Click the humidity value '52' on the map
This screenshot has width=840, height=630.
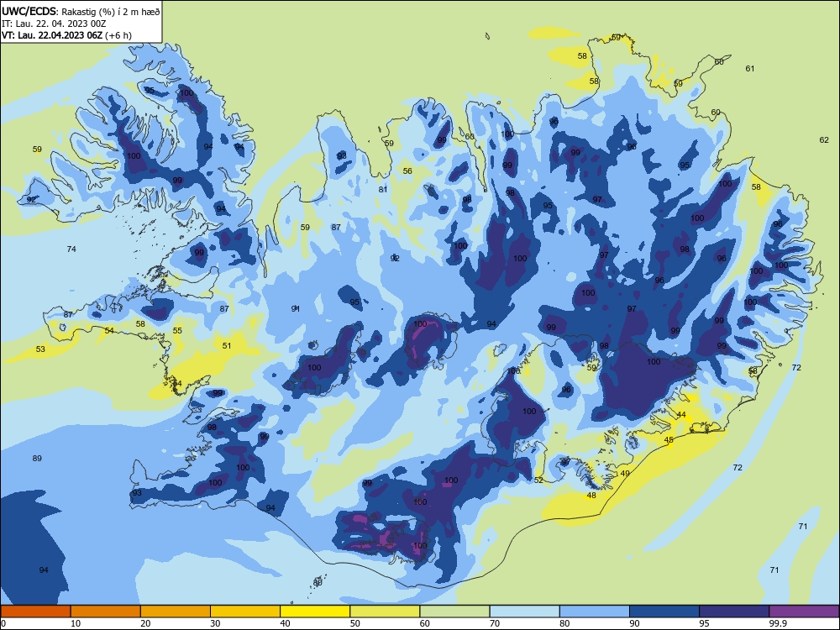click(538, 480)
